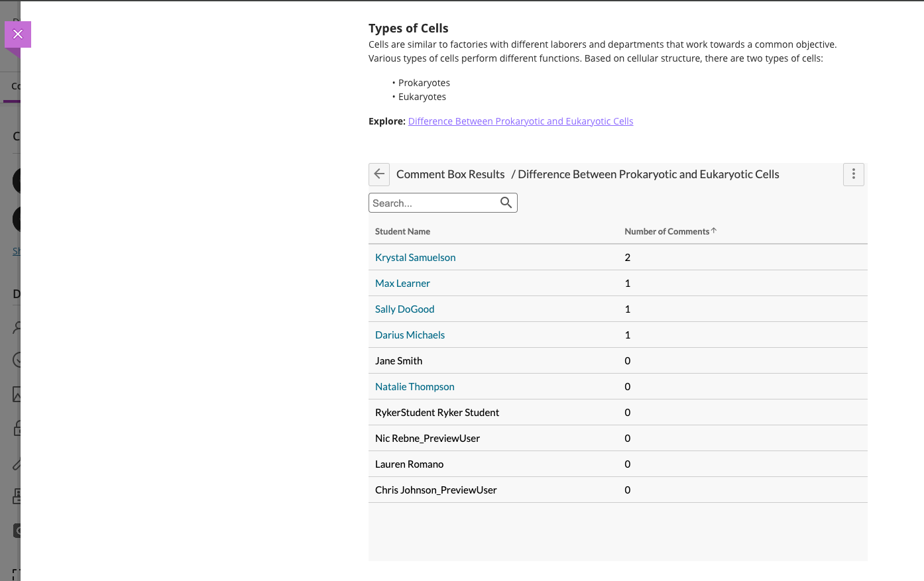Click the breadcrumb title after Comment Box Results
Image resolution: width=924 pixels, height=581 pixels.
pyautogui.click(x=648, y=174)
